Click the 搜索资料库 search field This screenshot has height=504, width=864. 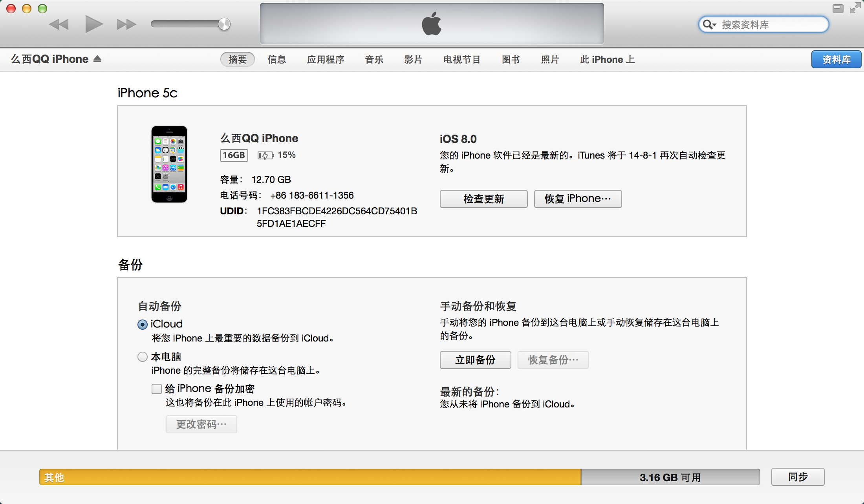[x=763, y=24]
